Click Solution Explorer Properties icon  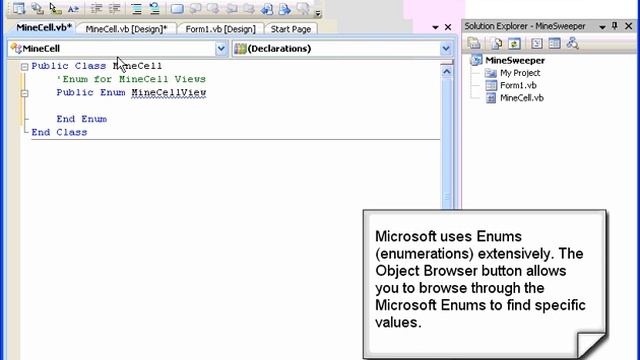point(474,43)
